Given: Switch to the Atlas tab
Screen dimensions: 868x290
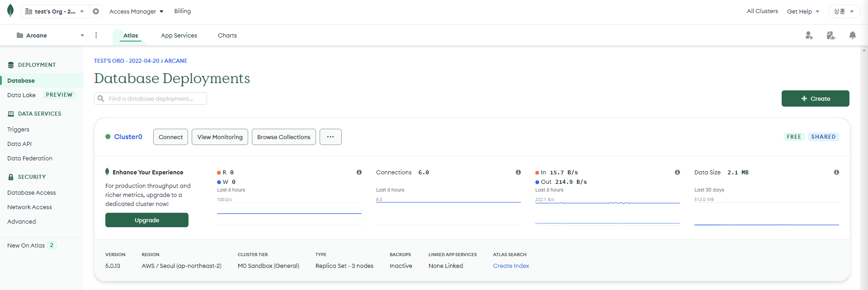Looking at the screenshot, I should [x=131, y=35].
